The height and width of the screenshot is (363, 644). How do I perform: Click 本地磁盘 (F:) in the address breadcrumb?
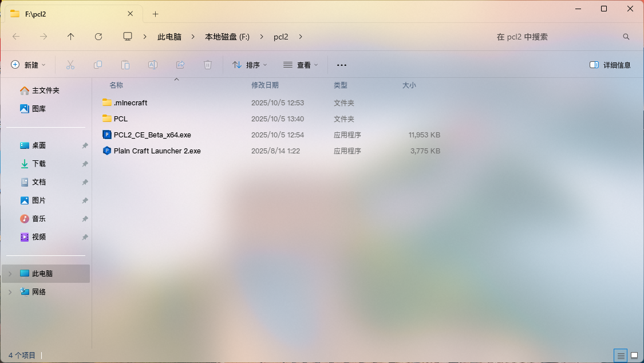(227, 37)
